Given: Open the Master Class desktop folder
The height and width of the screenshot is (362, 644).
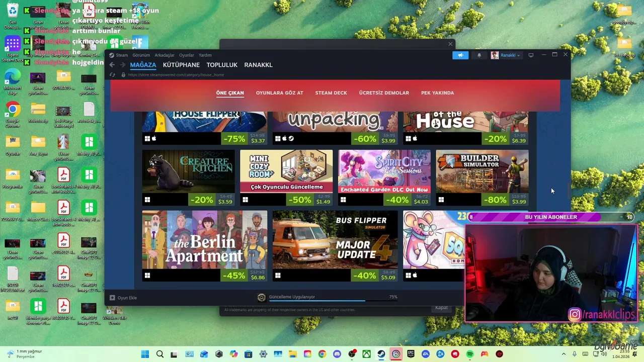Looking at the screenshot, I should (38, 211).
